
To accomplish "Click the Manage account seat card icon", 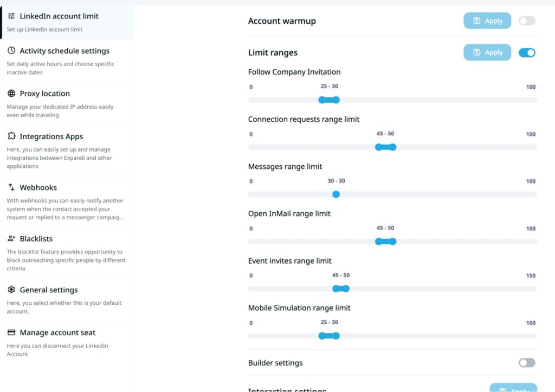I will (11, 332).
